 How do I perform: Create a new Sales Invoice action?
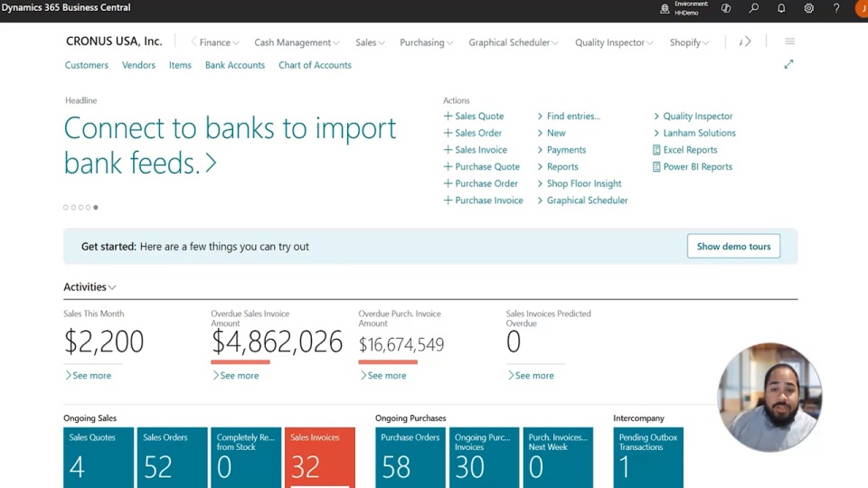pos(476,150)
